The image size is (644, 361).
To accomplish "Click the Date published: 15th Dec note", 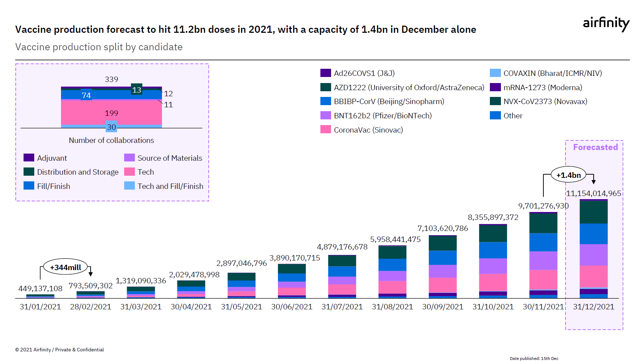I will click(x=534, y=359).
